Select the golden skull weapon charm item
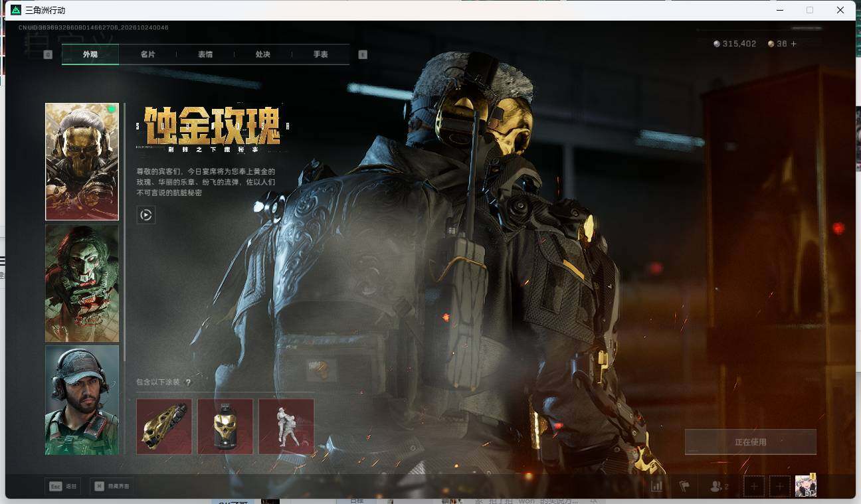Image resolution: width=861 pixels, height=504 pixels. point(164,426)
